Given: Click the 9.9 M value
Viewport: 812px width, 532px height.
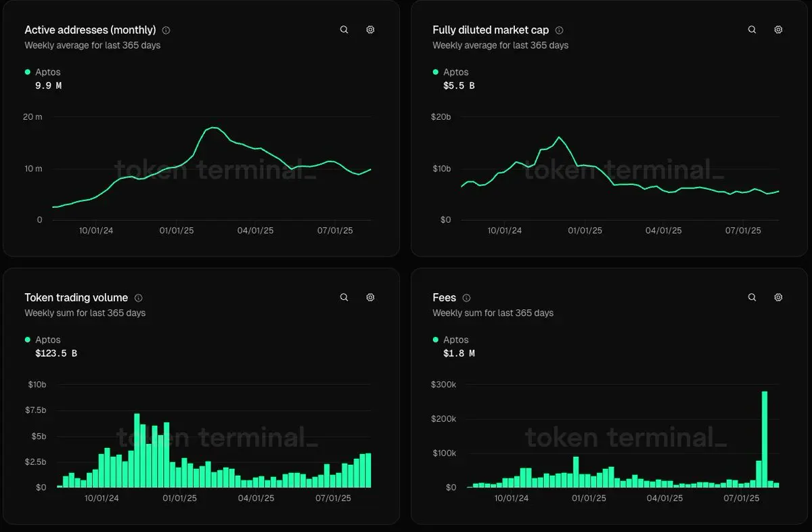Looking at the screenshot, I should 48,86.
